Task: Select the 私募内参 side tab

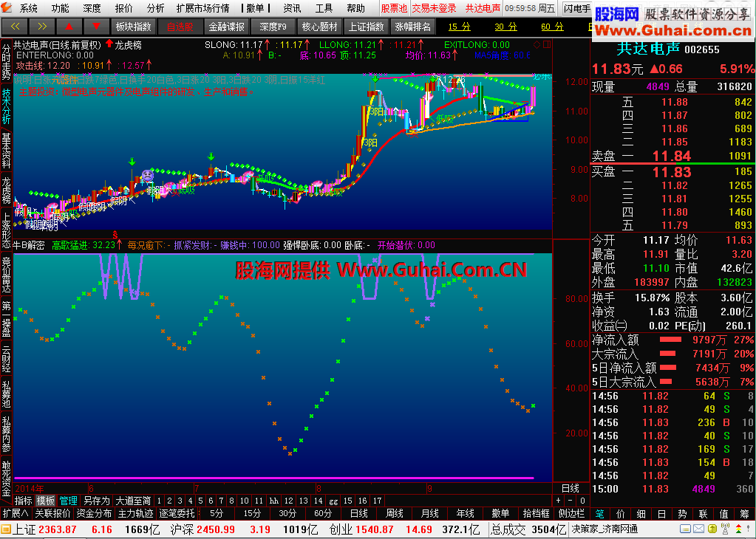Action: tap(6, 433)
